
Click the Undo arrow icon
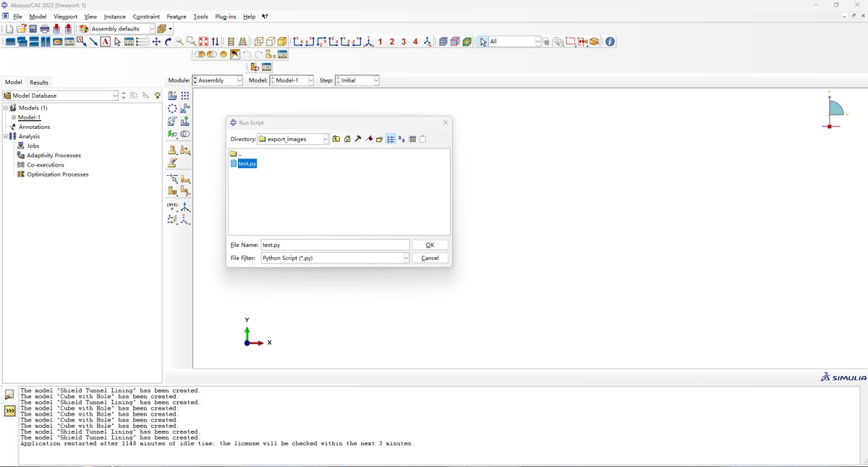coord(247,54)
